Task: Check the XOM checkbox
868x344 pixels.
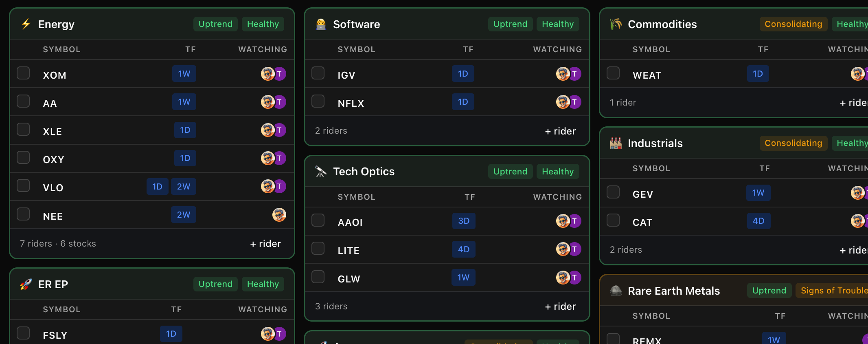Action: pyautogui.click(x=23, y=73)
